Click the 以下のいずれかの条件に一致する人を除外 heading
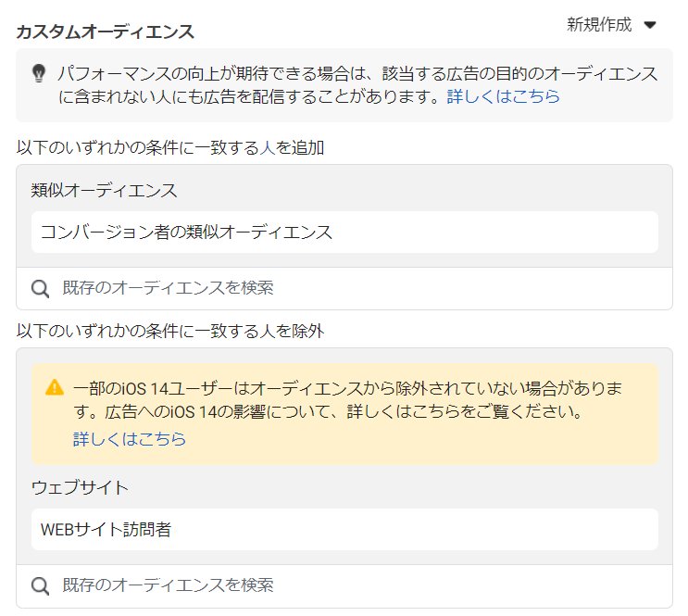688x616 pixels. pos(169,331)
